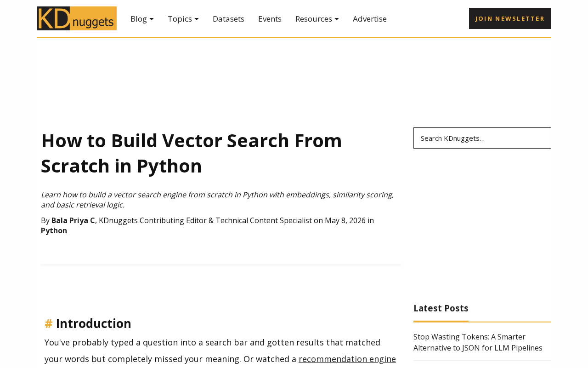
Task: Click the KDnuggets logo
Action: [x=77, y=18]
